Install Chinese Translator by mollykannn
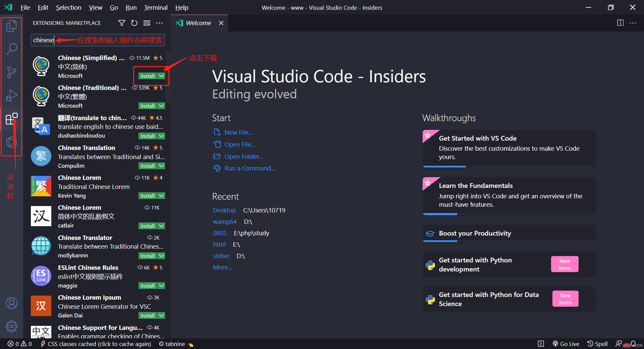This screenshot has height=349, width=644. tap(148, 256)
